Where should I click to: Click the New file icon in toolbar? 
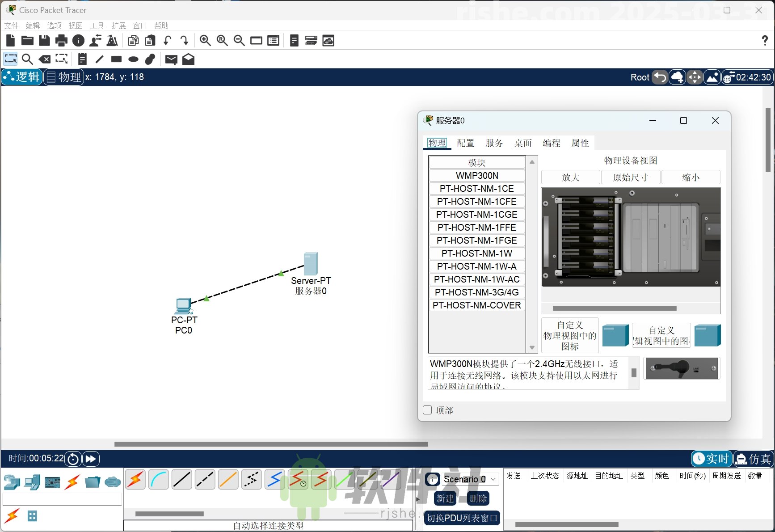point(11,41)
